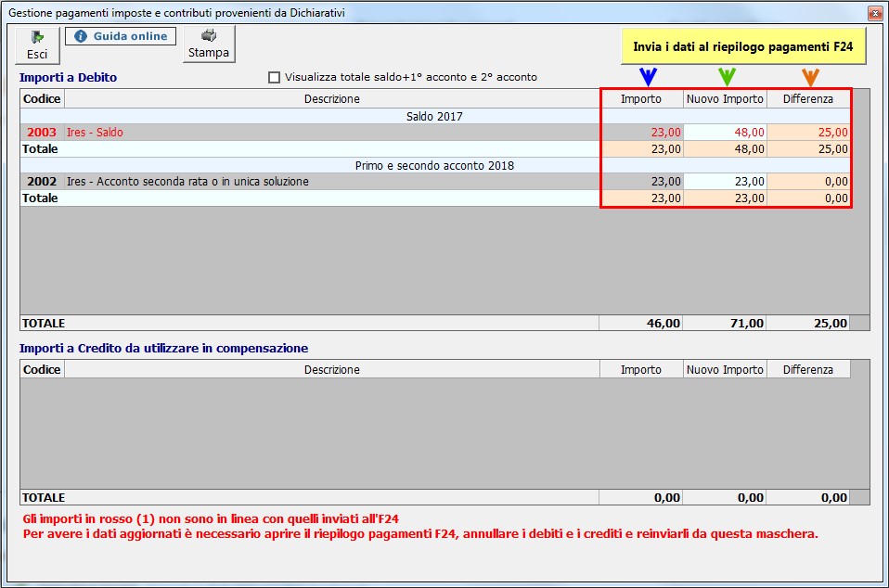Select Primo e secondo acconto 2018 row
Viewport: 889px width, 588px height.
click(x=435, y=165)
